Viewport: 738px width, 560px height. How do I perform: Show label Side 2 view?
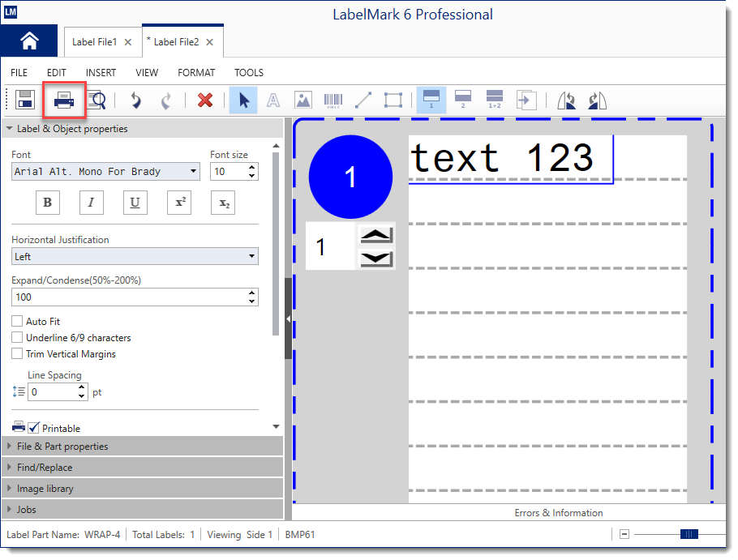coord(463,99)
